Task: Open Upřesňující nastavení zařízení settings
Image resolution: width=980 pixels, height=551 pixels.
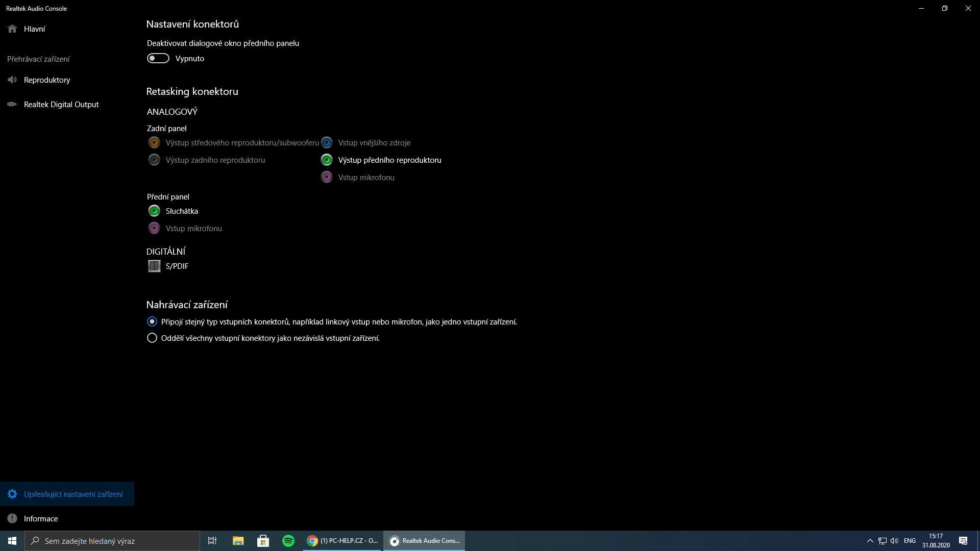Action: pos(73,494)
